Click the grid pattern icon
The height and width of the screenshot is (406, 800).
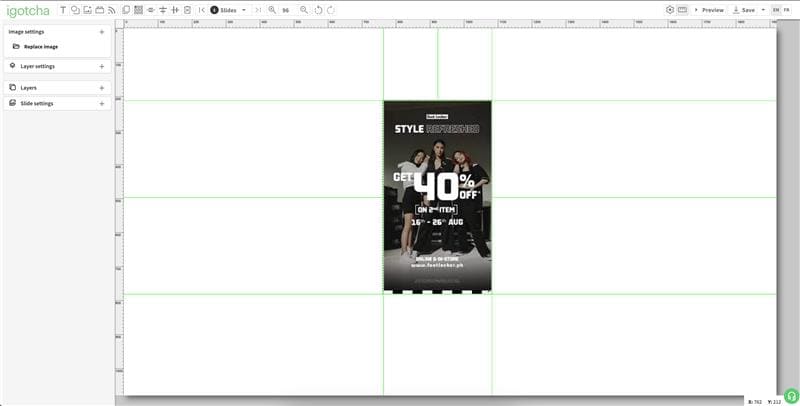coord(138,10)
